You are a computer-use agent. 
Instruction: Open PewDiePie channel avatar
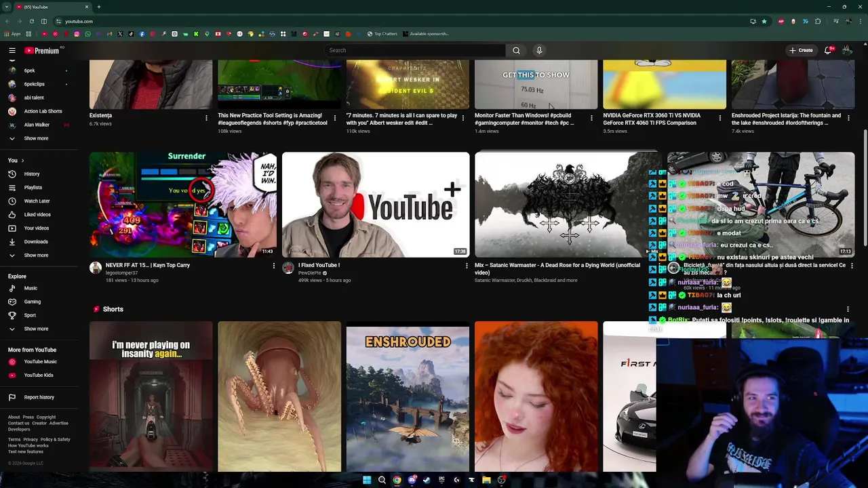pyautogui.click(x=288, y=268)
